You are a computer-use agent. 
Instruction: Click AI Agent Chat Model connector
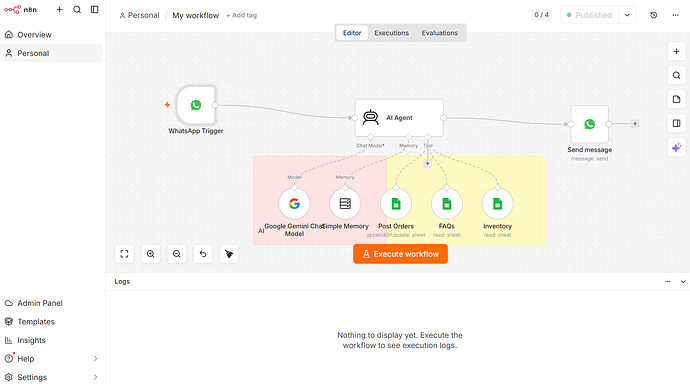pyautogui.click(x=371, y=137)
